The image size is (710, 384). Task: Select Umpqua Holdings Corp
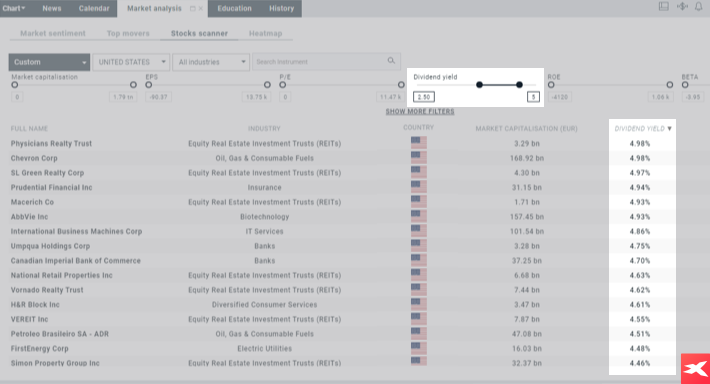50,246
